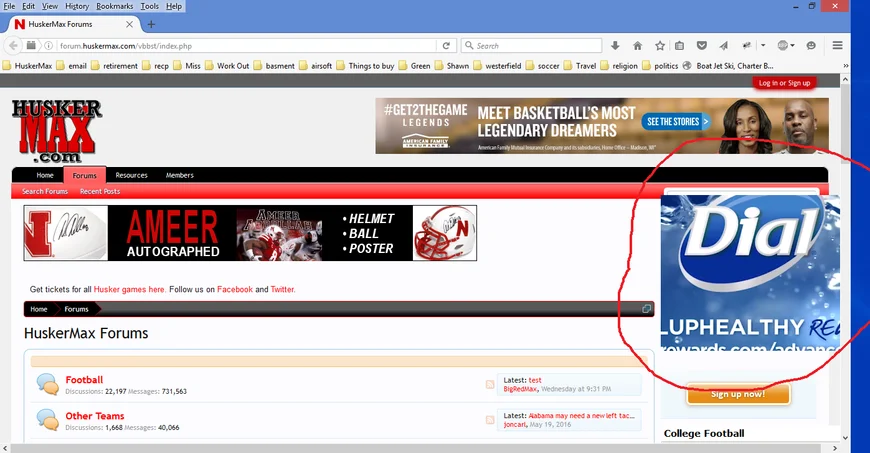
Task: Open the Bookmarks menu
Action: (x=115, y=6)
